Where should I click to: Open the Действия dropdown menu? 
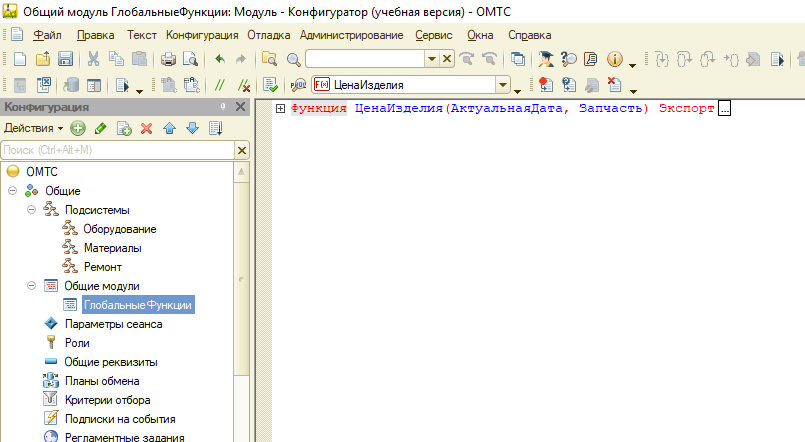coord(33,128)
